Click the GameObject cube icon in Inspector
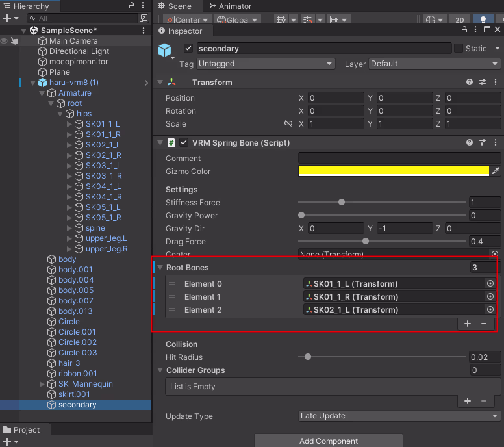Viewport: 504px width, 447px height. click(x=164, y=50)
